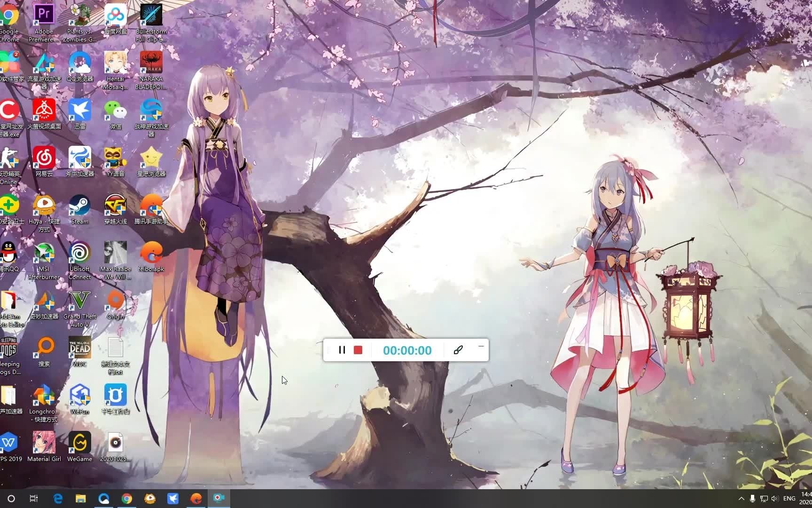This screenshot has width=812, height=508.
Task: Select the Hentai Mosaique desktop icon
Action: coord(116,70)
